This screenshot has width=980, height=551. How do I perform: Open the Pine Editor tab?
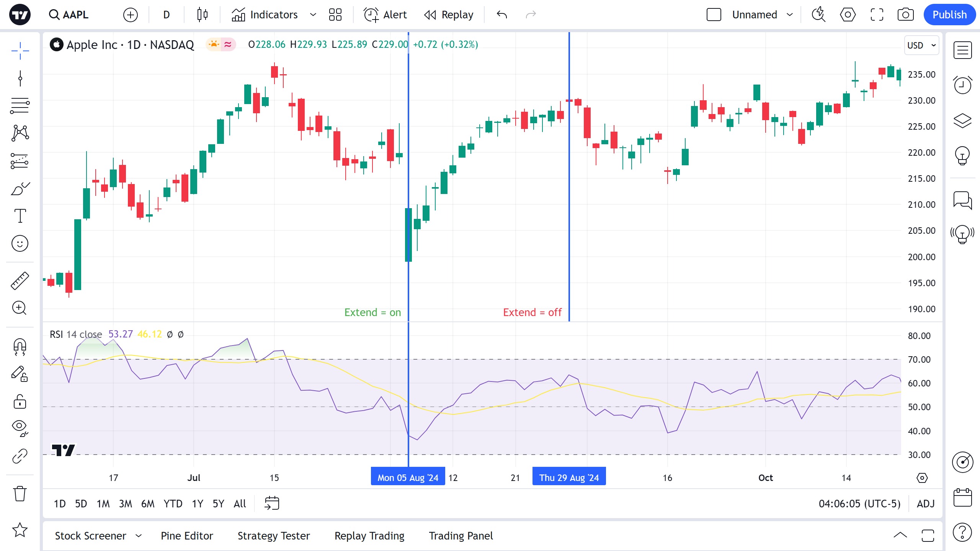[187, 536]
